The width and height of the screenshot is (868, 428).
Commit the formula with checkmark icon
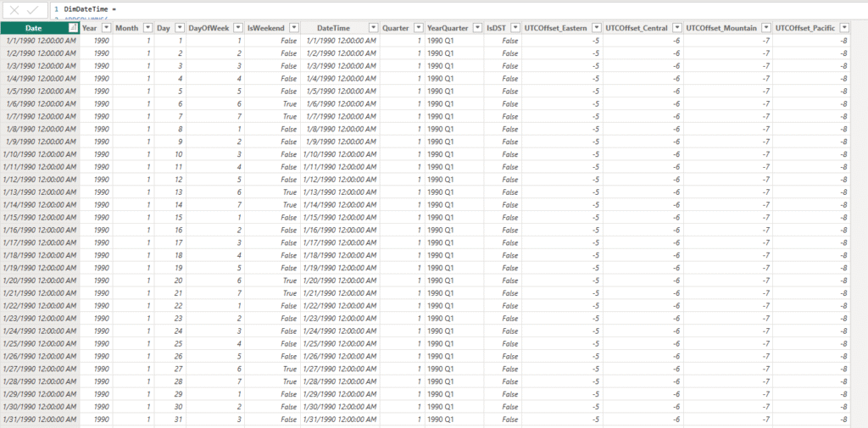coord(32,10)
